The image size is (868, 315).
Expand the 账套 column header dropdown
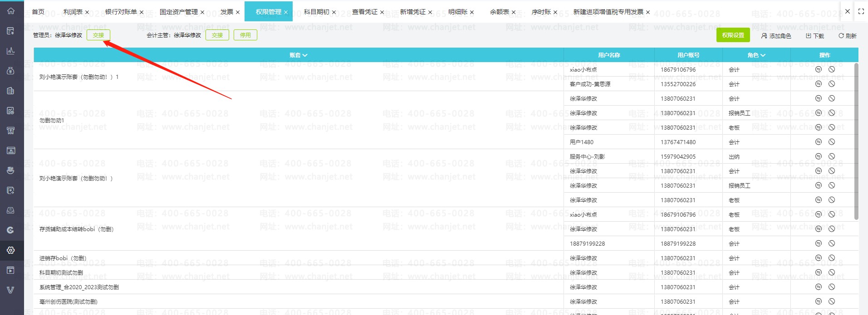(x=299, y=55)
